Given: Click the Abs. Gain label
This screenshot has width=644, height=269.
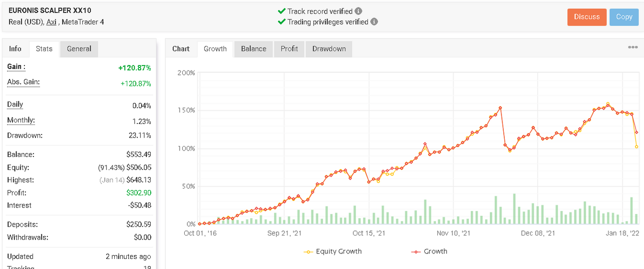Looking at the screenshot, I should pyautogui.click(x=23, y=82).
